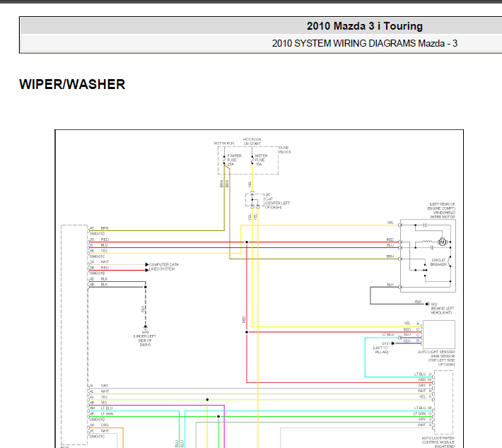Click the vertical RED wire label
This screenshot has width=502, height=448.
[244, 319]
